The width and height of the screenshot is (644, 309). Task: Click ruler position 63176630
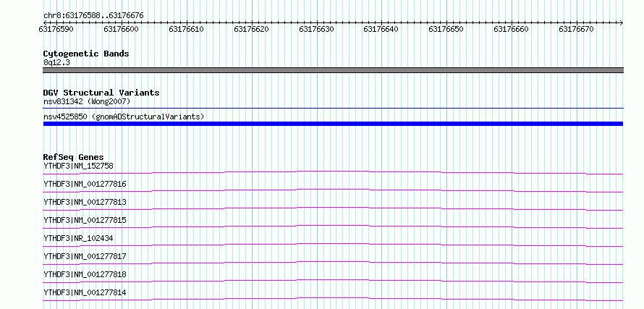[x=316, y=29]
